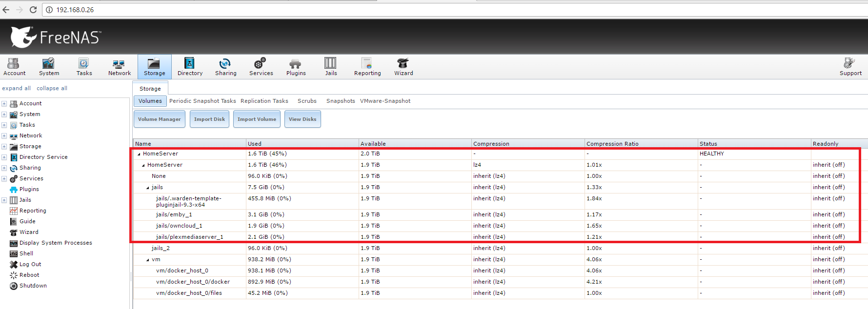
Task: Open Jails in the top toolbar
Action: [x=331, y=67]
